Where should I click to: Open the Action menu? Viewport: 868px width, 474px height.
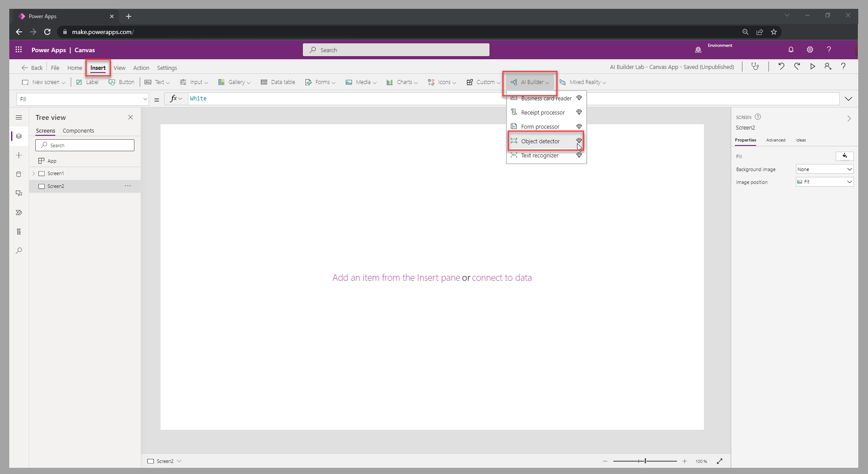point(141,68)
